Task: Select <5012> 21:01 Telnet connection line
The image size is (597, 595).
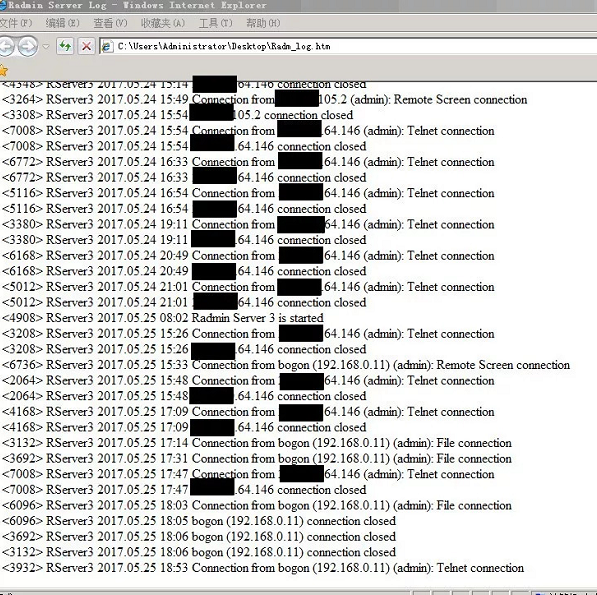Action: click(248, 287)
